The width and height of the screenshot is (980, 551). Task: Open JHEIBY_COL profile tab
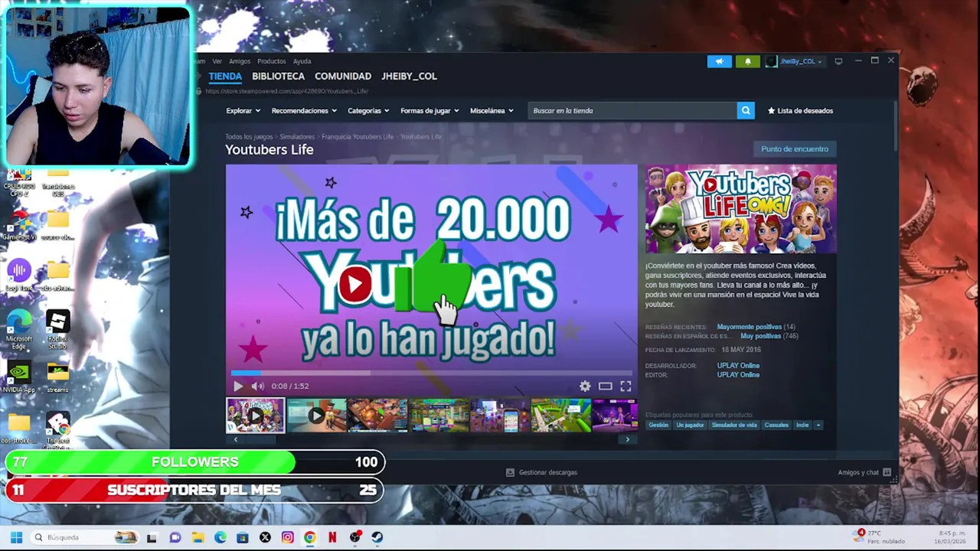[x=409, y=77]
